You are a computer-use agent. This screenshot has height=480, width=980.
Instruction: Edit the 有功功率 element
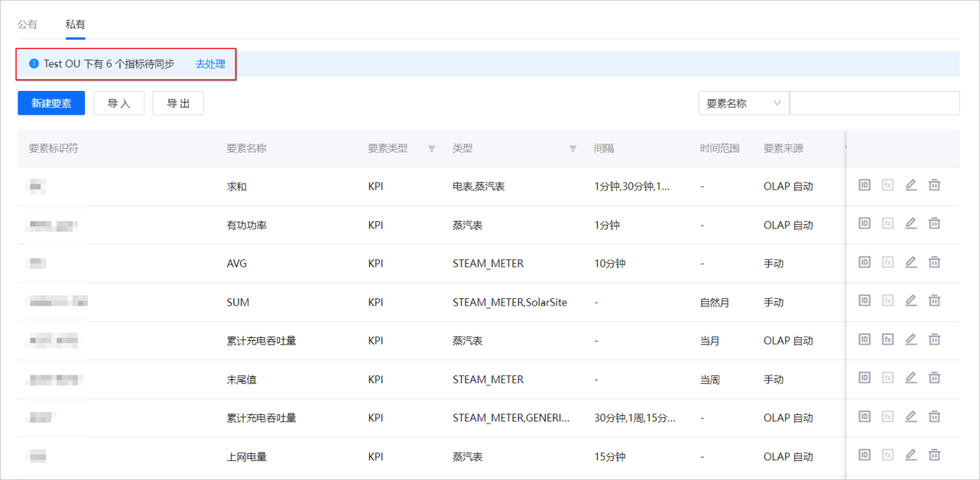point(910,223)
